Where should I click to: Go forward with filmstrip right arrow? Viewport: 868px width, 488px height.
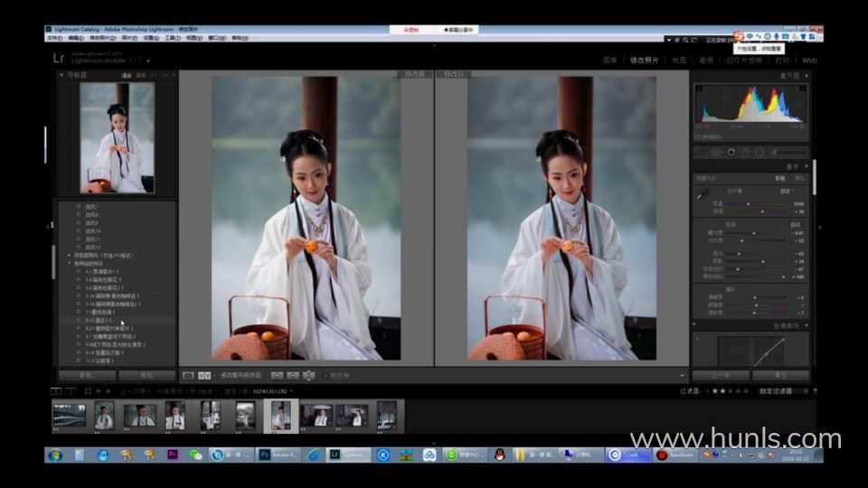coord(108,391)
